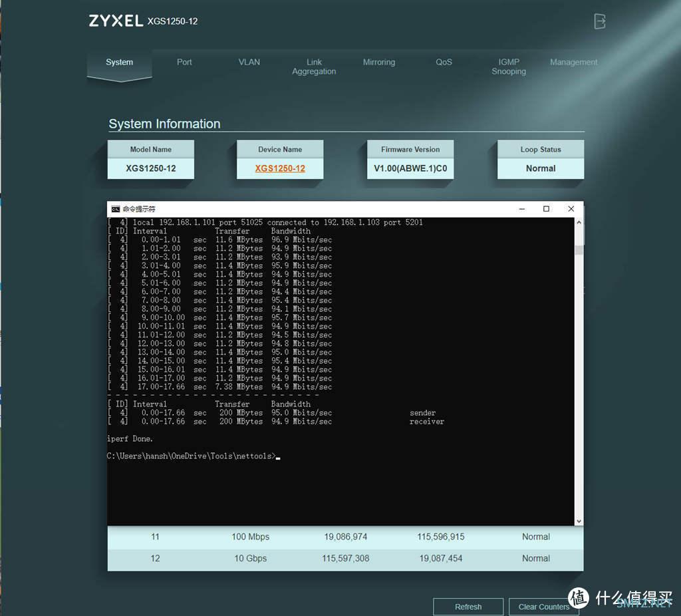Click port 11 status Normal

(x=536, y=537)
